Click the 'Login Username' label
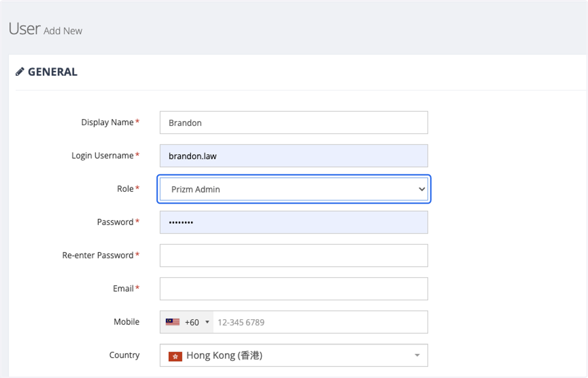Screen dimensions: 588x378 point(102,156)
